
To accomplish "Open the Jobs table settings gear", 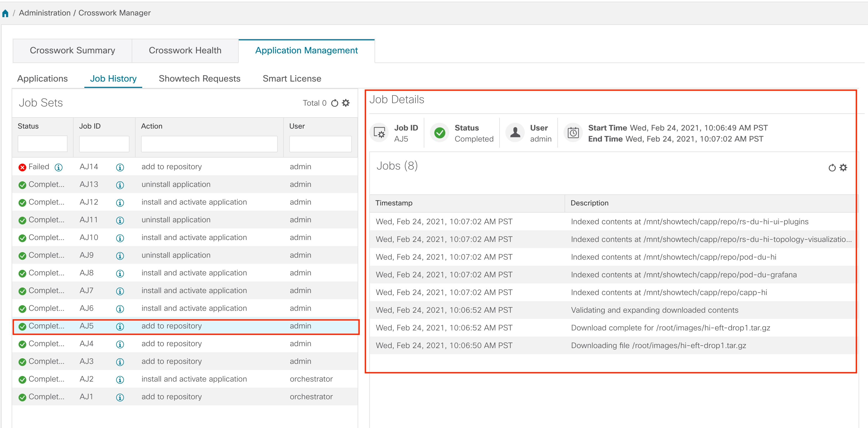I will (843, 167).
